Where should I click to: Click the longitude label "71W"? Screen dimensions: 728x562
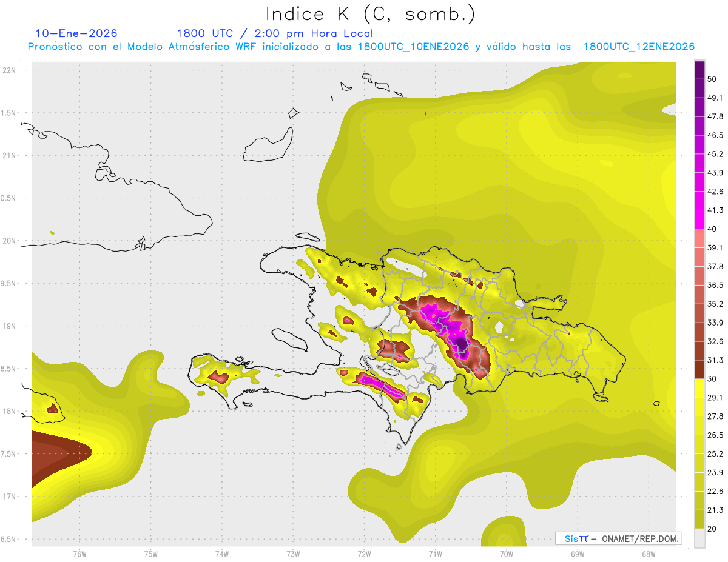(x=435, y=554)
